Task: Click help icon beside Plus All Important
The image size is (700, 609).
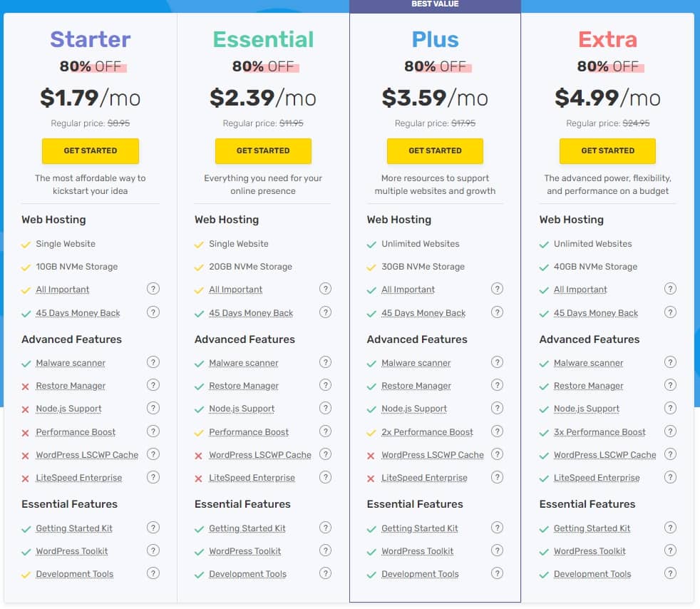Action: (498, 289)
